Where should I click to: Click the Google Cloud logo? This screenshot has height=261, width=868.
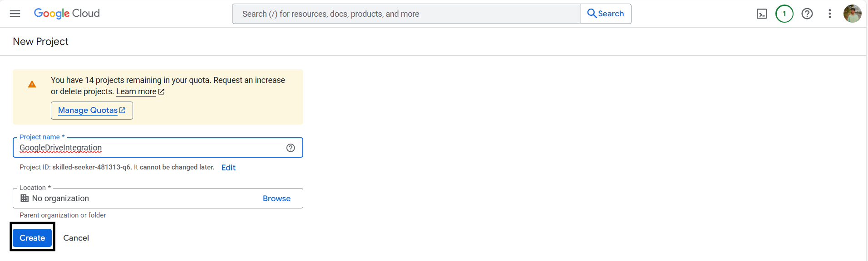pos(67,14)
